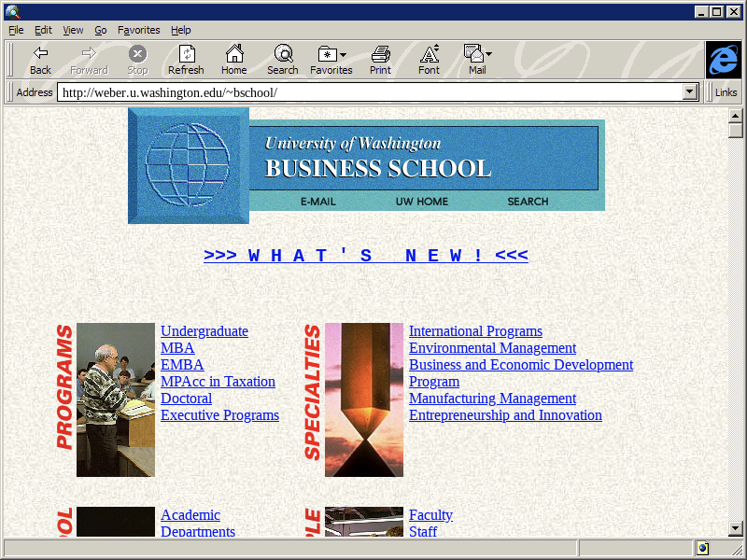The width and height of the screenshot is (747, 560).
Task: Click the scroll down arrow of page
Action: click(736, 529)
